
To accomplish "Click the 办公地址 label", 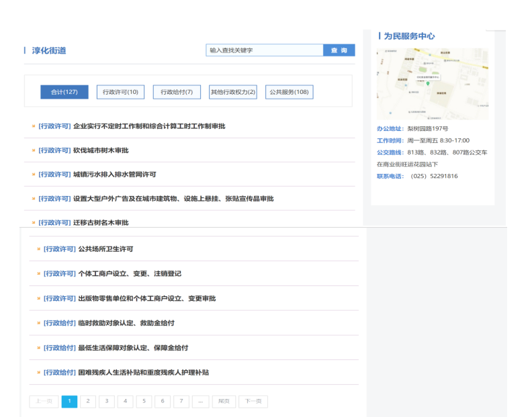I will (389, 129).
